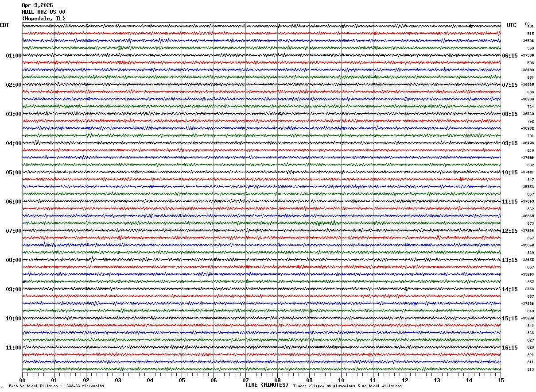Select the Traces clipped at plus/minus 5 footnote
This screenshot has height=392, width=536.
[x=347, y=386]
